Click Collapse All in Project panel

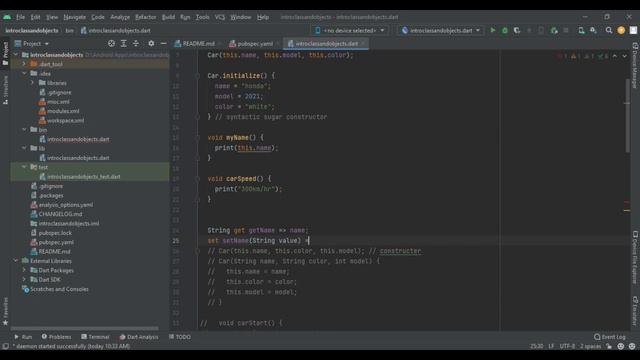click(136, 43)
